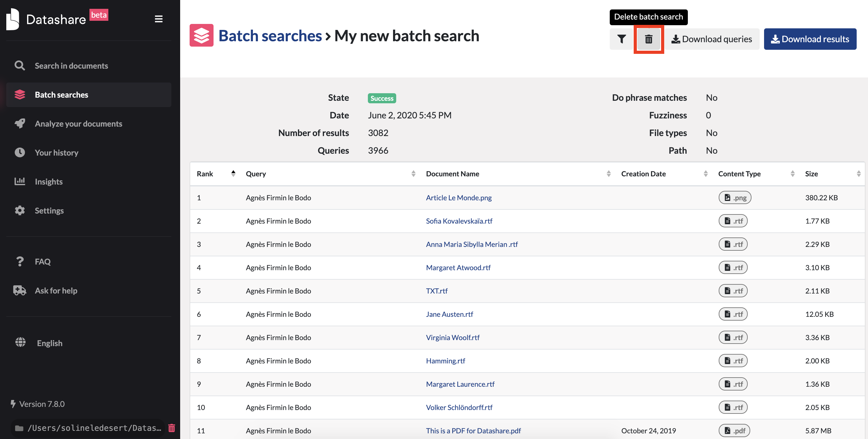Open This is a PDF for Datashare.pdf
The image size is (868, 439).
pyautogui.click(x=473, y=430)
